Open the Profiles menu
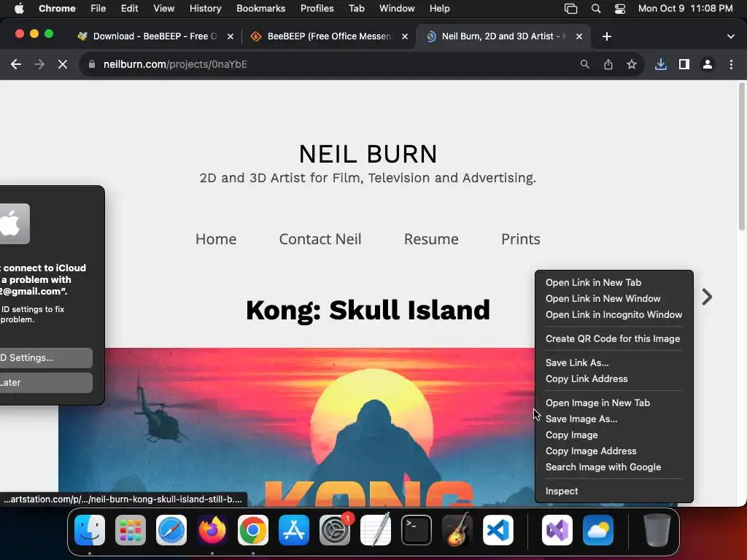This screenshot has width=747, height=560. click(x=317, y=9)
